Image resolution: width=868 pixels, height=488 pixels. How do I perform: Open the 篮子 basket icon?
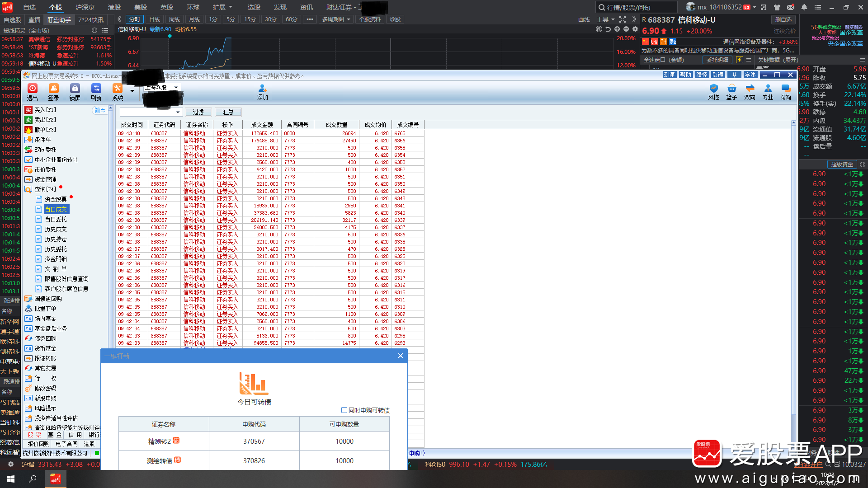731,92
